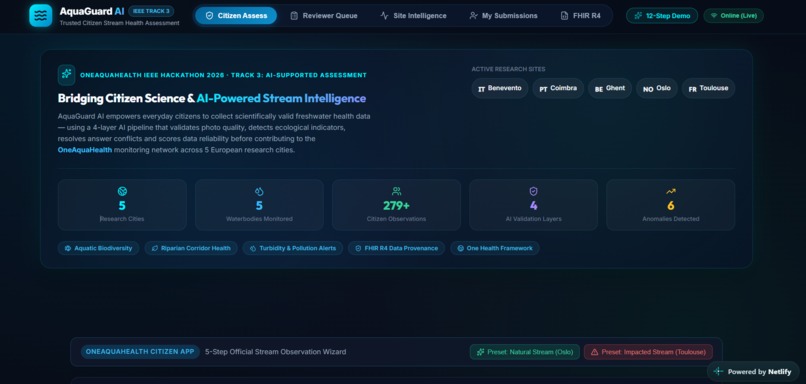This screenshot has width=806, height=384.
Task: Click the wifi icon in Online status badge
Action: [713, 15]
